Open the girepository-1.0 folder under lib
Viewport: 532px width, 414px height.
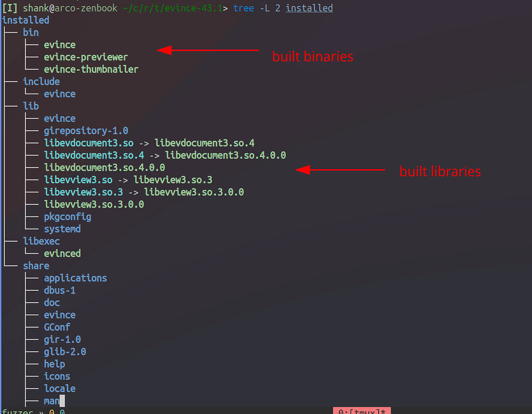(x=86, y=131)
